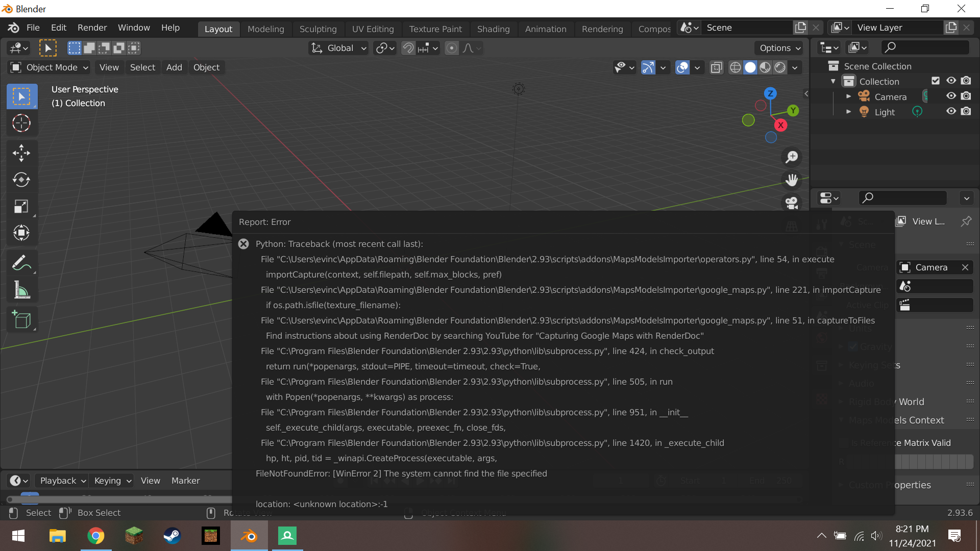The height and width of the screenshot is (551, 980).
Task: Collapse the Collection in the outliner
Action: (x=834, y=81)
